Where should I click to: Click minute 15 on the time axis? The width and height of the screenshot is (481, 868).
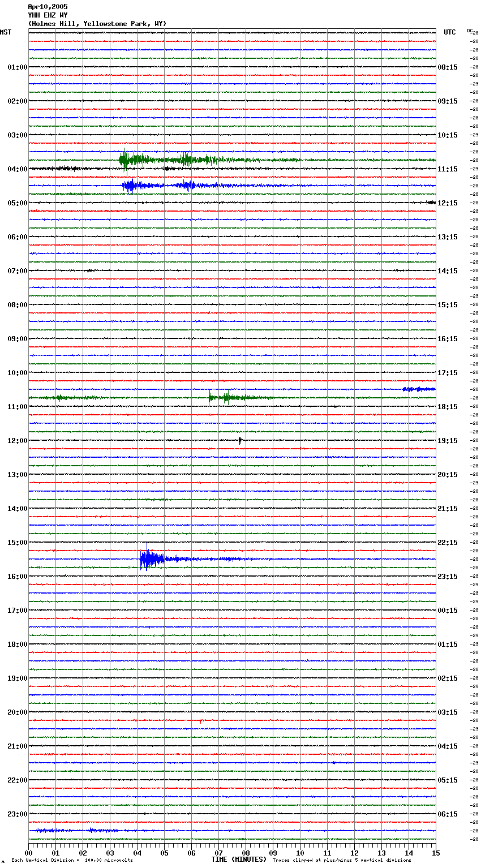click(436, 853)
